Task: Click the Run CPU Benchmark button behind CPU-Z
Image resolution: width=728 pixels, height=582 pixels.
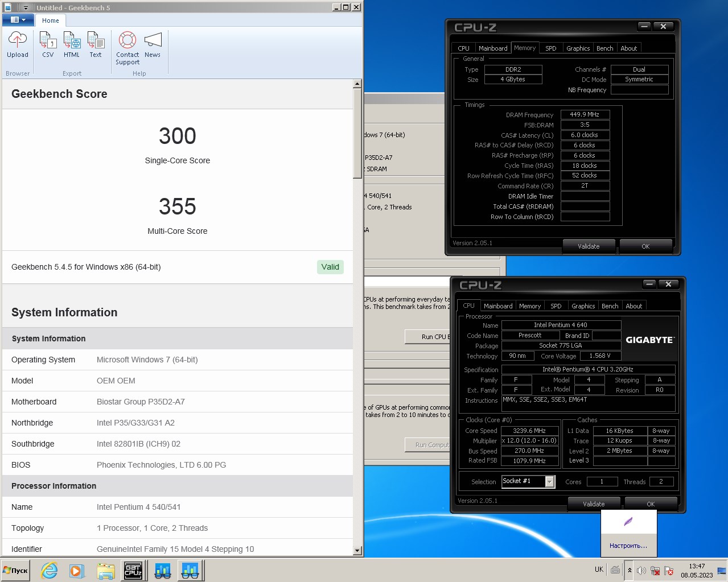Action: (x=427, y=337)
